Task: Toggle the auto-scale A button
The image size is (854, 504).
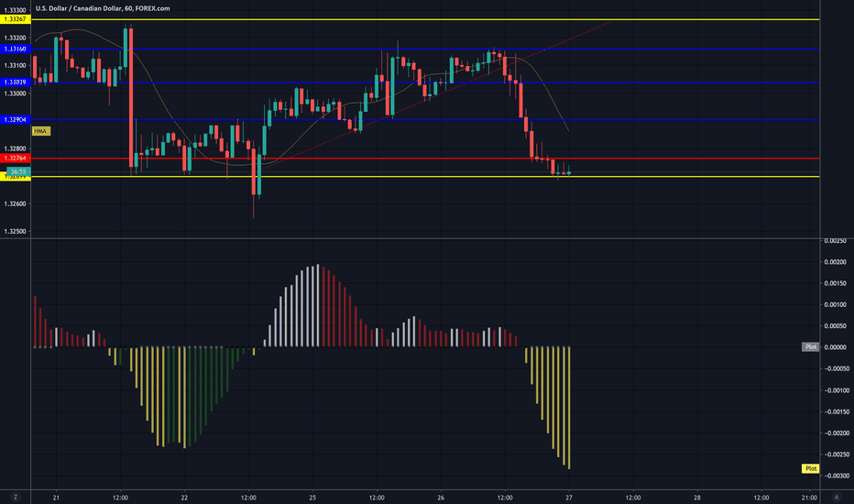Action: [x=838, y=498]
